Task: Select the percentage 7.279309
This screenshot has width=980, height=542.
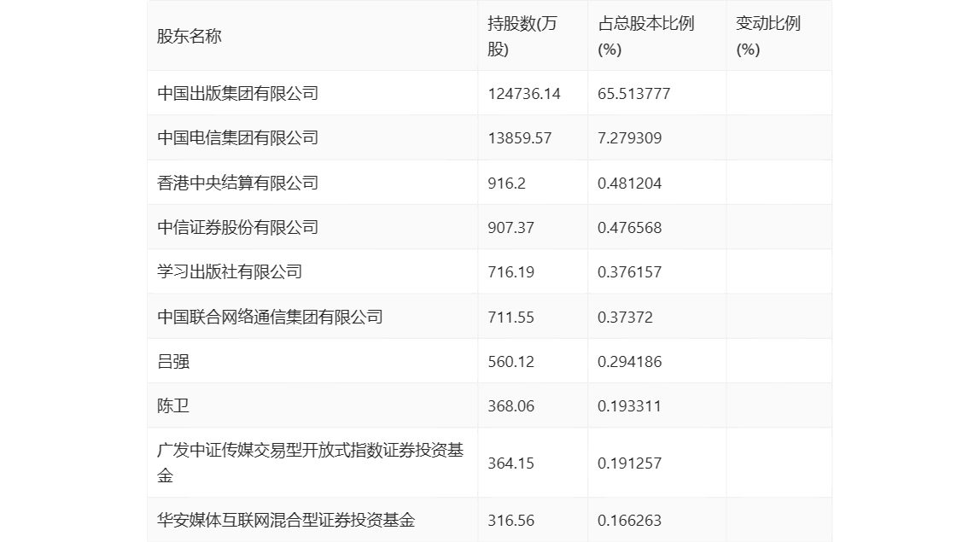Action: [629, 138]
